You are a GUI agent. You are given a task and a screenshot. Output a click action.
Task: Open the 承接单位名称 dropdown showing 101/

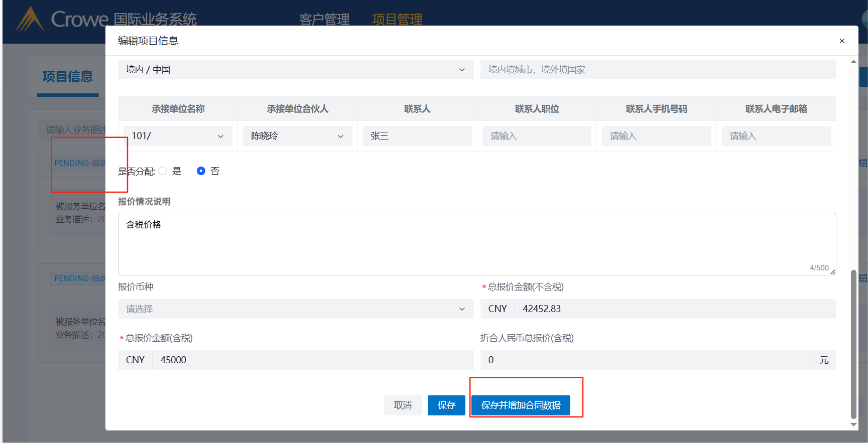point(178,136)
